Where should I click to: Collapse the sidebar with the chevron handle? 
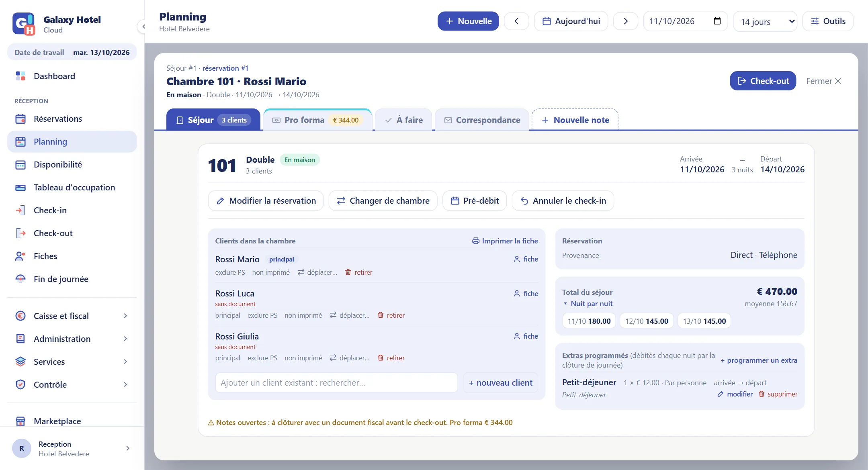143,27
